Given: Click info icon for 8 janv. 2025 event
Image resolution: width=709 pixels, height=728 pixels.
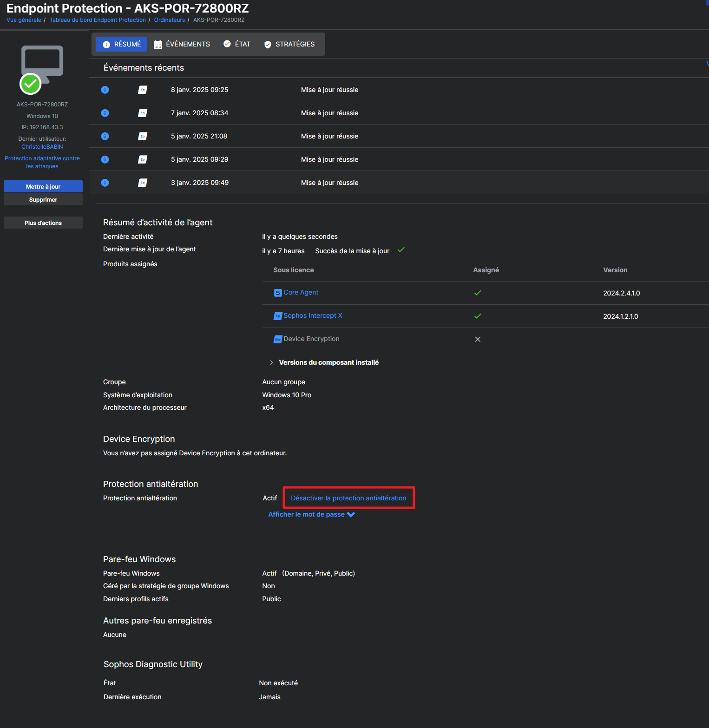Looking at the screenshot, I should (105, 90).
